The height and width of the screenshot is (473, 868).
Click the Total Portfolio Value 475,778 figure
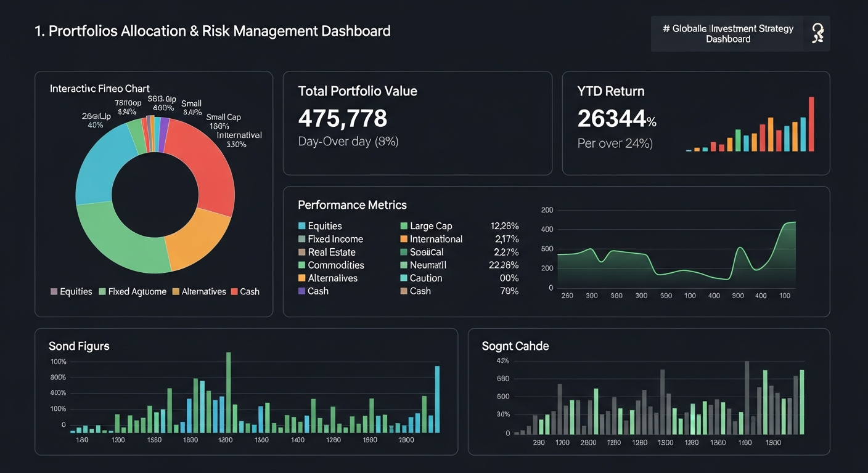pyautogui.click(x=343, y=118)
